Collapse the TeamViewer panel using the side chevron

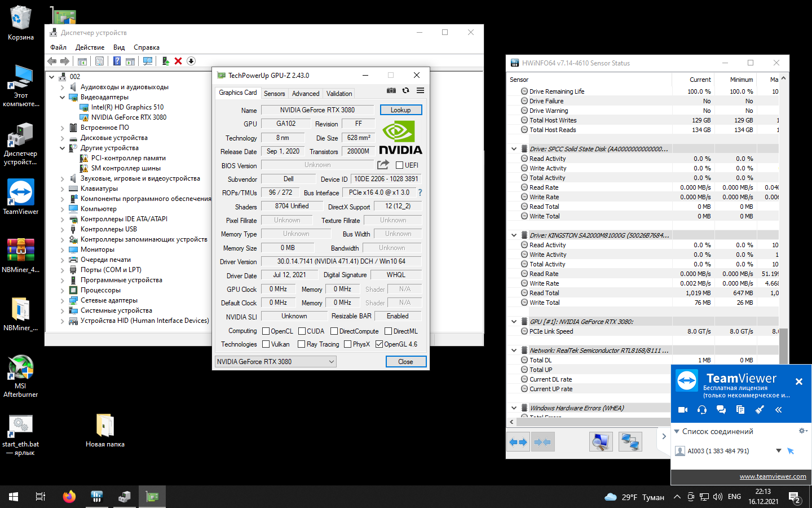664,436
